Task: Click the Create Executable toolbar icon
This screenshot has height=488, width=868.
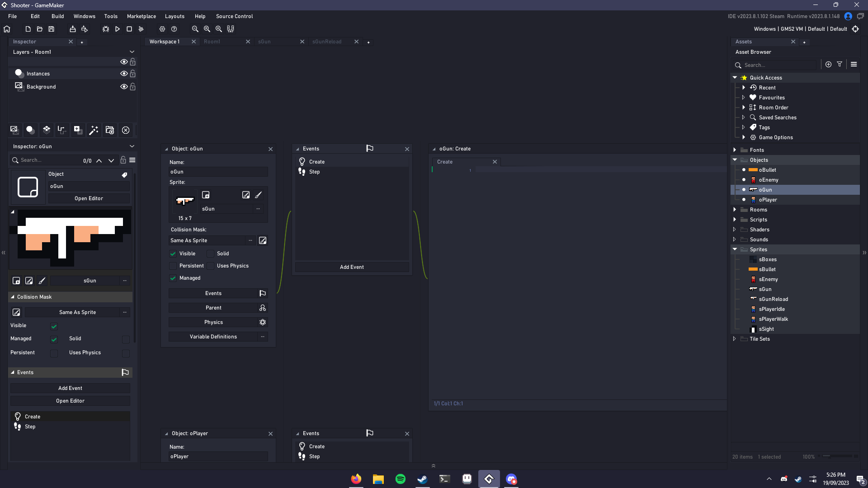Action: click(73, 29)
